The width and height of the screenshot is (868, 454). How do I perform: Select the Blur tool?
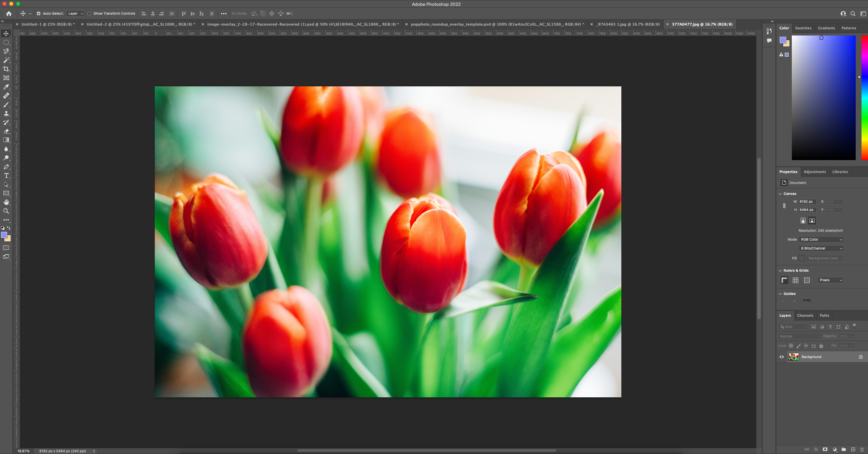click(x=6, y=149)
